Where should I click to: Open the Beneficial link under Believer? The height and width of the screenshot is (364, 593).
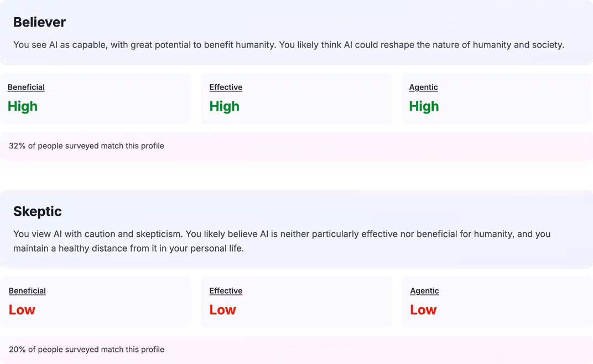click(26, 87)
